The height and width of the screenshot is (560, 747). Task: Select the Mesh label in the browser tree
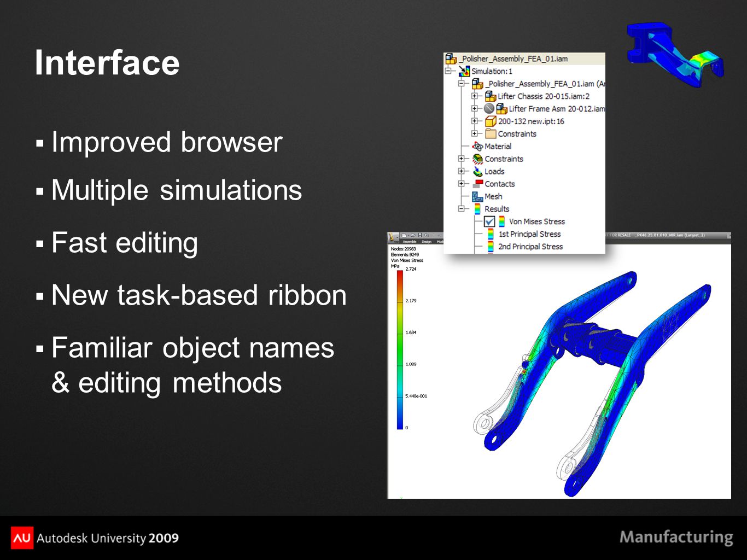pos(493,196)
